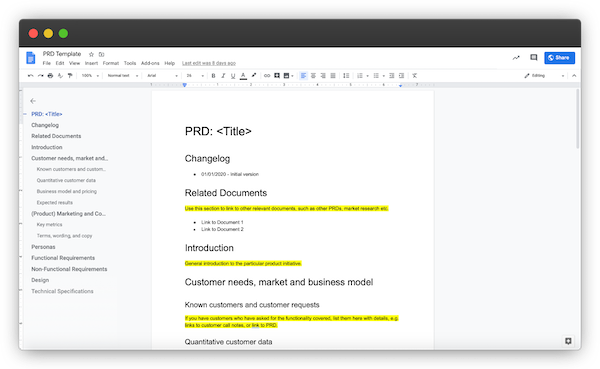Select Key metrics outline entry
600x369 pixels.
coord(49,225)
